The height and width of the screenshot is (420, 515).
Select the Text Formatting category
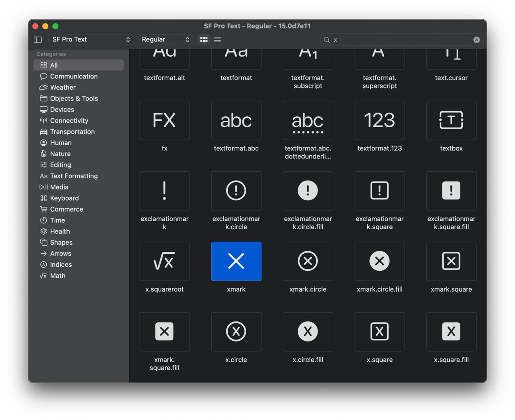click(78, 176)
